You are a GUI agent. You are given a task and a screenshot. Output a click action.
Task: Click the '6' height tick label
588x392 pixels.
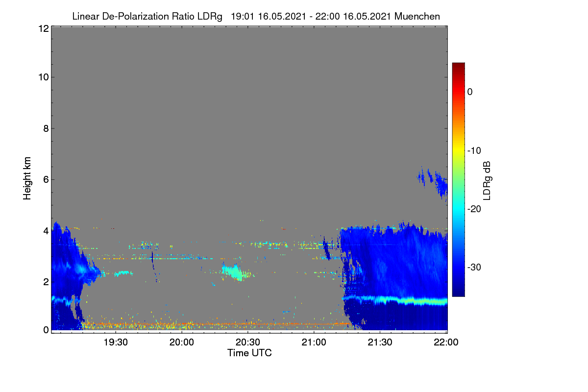(45, 179)
